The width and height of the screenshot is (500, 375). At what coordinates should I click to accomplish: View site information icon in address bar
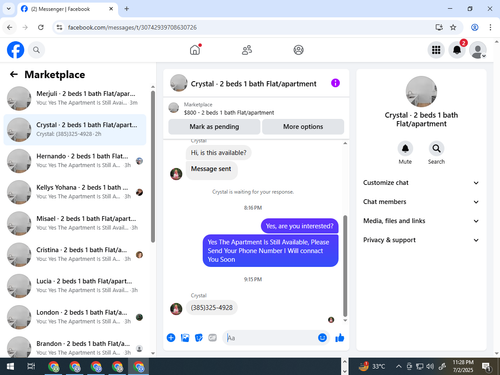59,27
